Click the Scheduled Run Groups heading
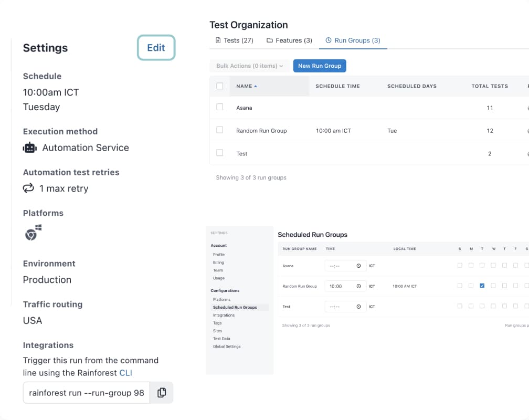 [312, 235]
